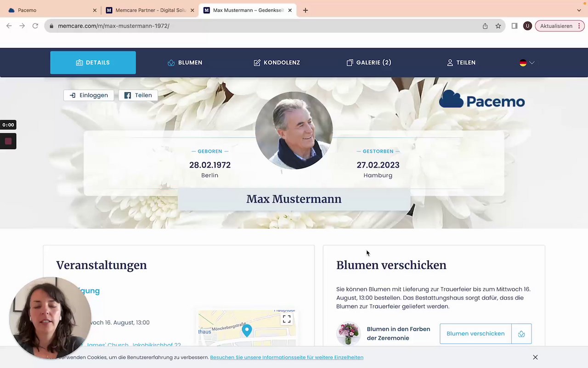
Task: Close the Pacemo browser tab
Action: [95, 10]
